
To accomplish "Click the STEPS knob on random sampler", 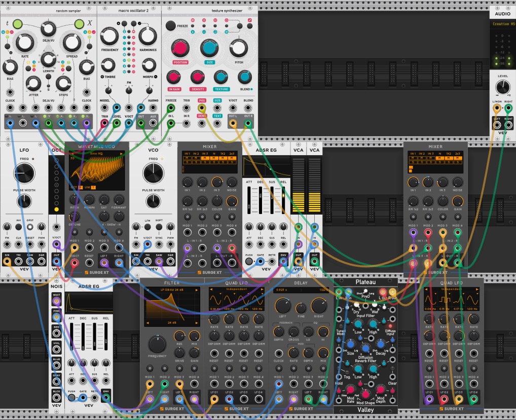I will (63, 84).
